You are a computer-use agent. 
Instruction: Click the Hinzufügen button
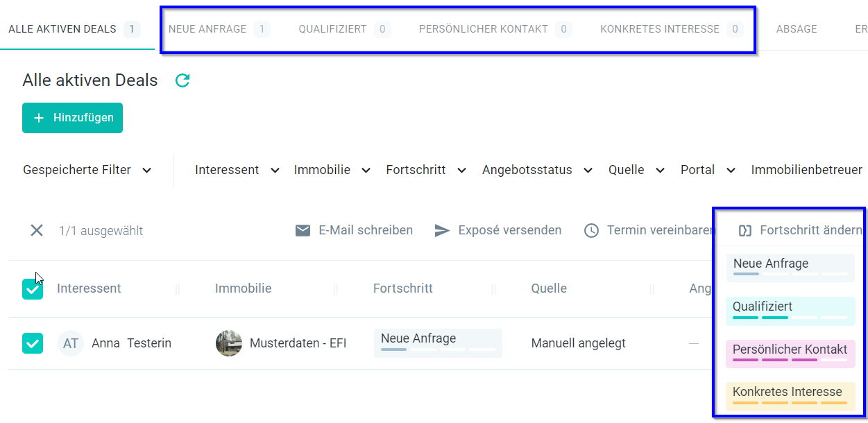click(x=73, y=118)
